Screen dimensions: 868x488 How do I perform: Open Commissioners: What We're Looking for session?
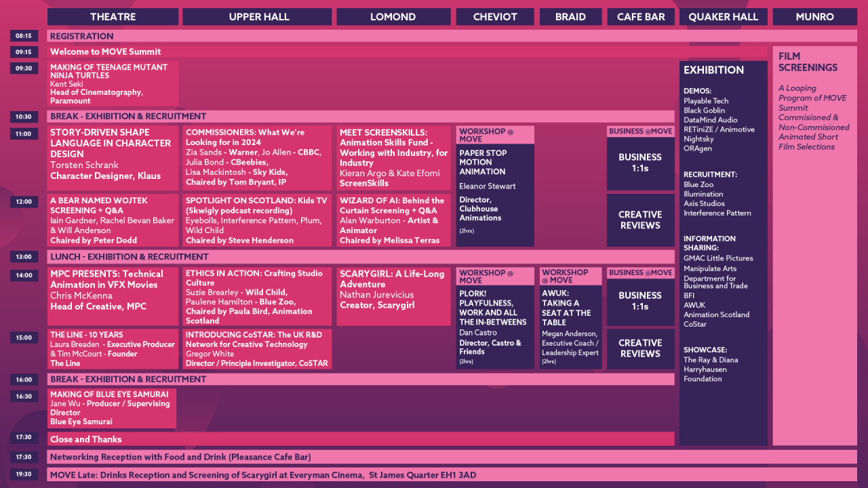(x=258, y=157)
